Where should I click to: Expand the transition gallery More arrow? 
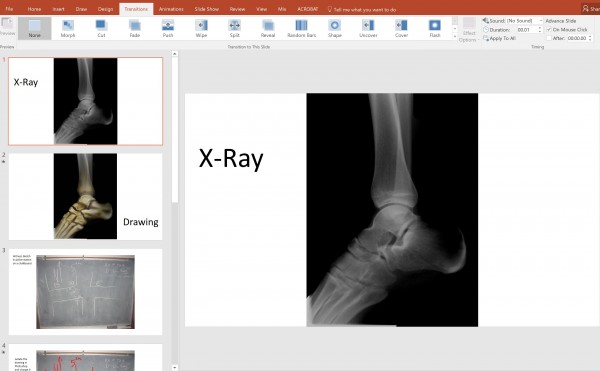(455, 36)
